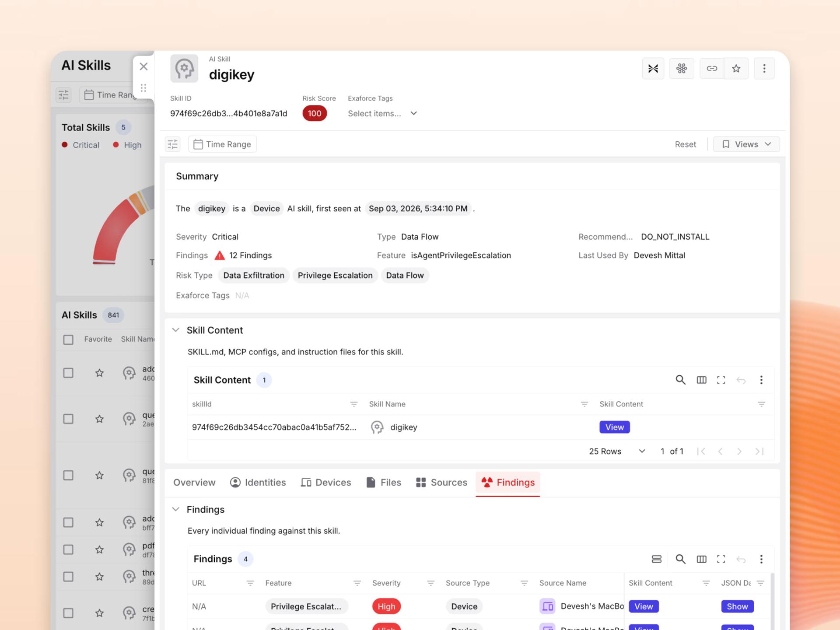Select the checkbox for the skill with ID bff7
The image size is (840, 630).
click(68, 523)
